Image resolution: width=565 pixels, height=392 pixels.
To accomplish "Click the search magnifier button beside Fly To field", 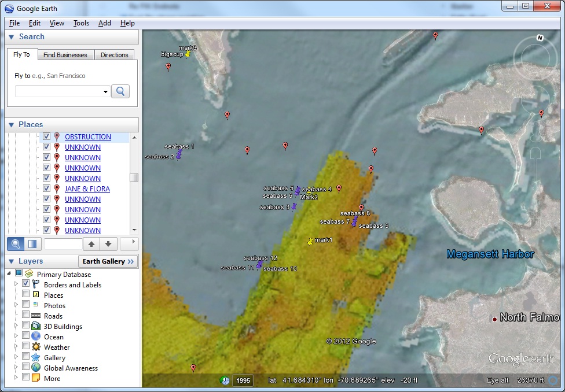I will tap(120, 91).
